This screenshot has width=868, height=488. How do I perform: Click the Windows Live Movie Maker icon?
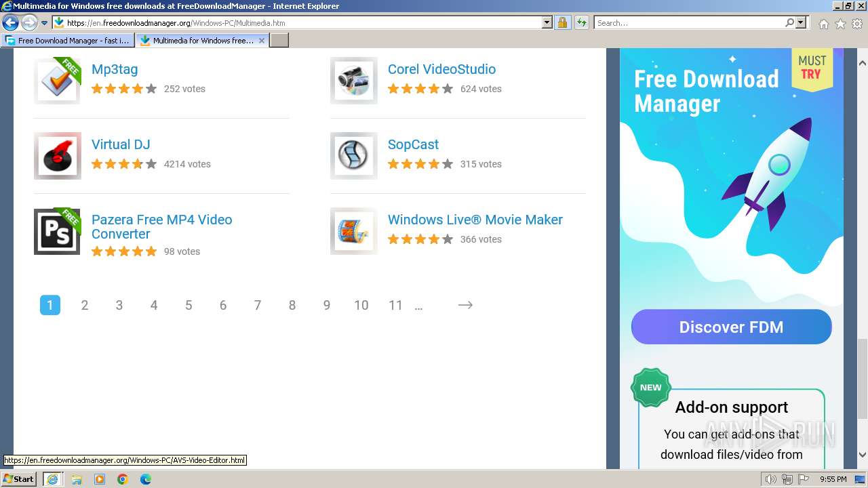coord(353,231)
